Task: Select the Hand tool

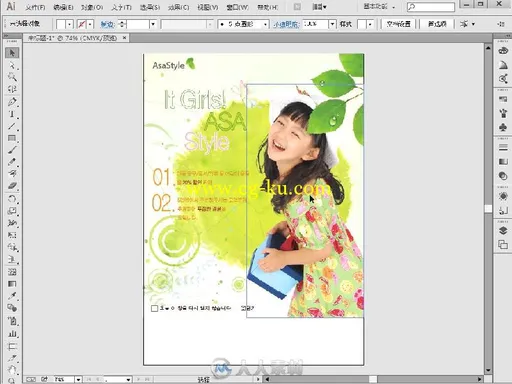Action: click(x=12, y=370)
